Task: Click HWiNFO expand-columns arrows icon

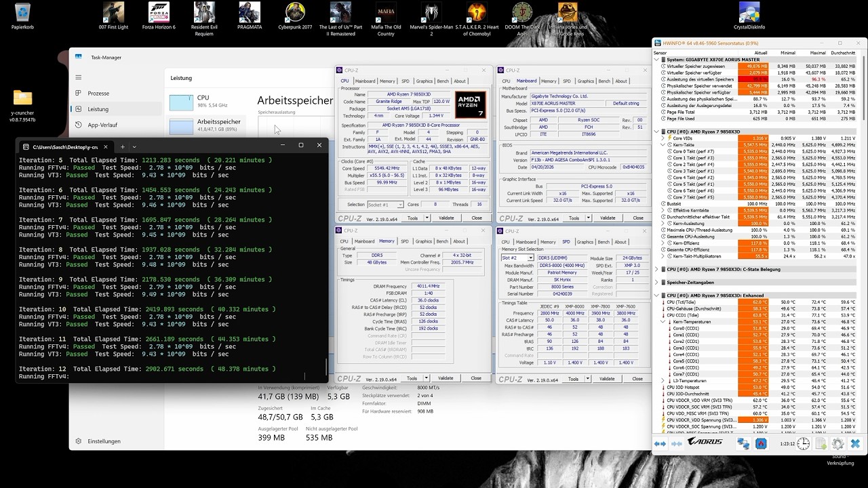Action: pos(660,443)
